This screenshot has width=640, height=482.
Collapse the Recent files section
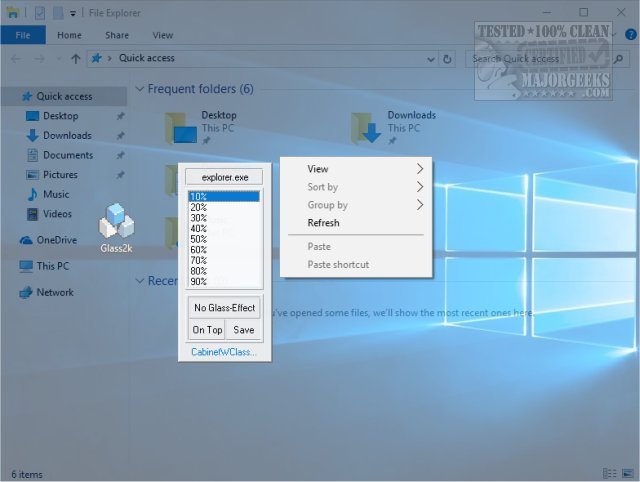140,281
